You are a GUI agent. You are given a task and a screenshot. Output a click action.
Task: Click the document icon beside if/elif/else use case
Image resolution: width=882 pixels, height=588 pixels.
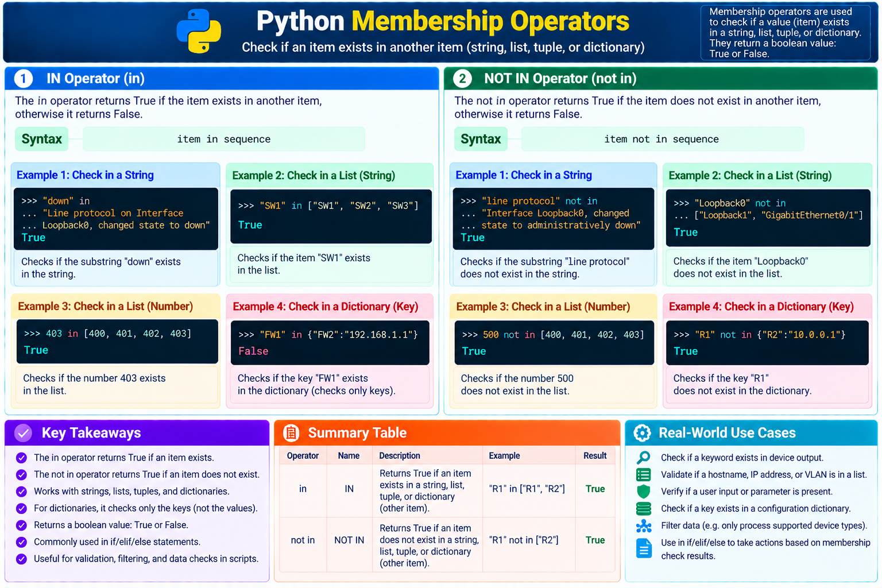(644, 548)
